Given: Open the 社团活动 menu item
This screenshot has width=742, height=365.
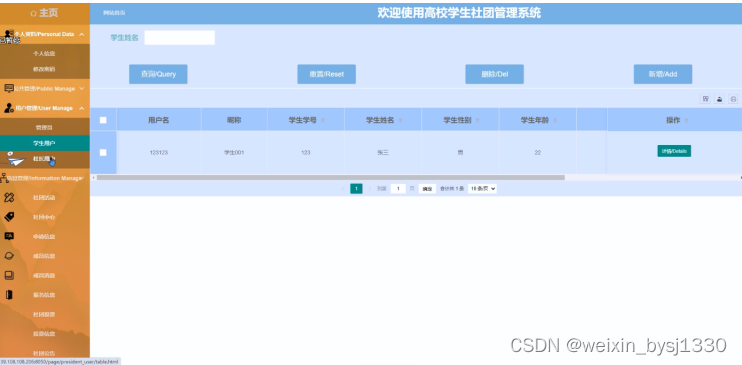Looking at the screenshot, I should [x=44, y=197].
